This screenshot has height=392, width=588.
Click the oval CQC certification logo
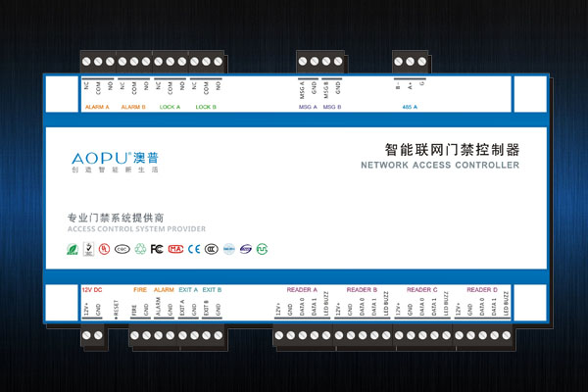tap(122, 249)
